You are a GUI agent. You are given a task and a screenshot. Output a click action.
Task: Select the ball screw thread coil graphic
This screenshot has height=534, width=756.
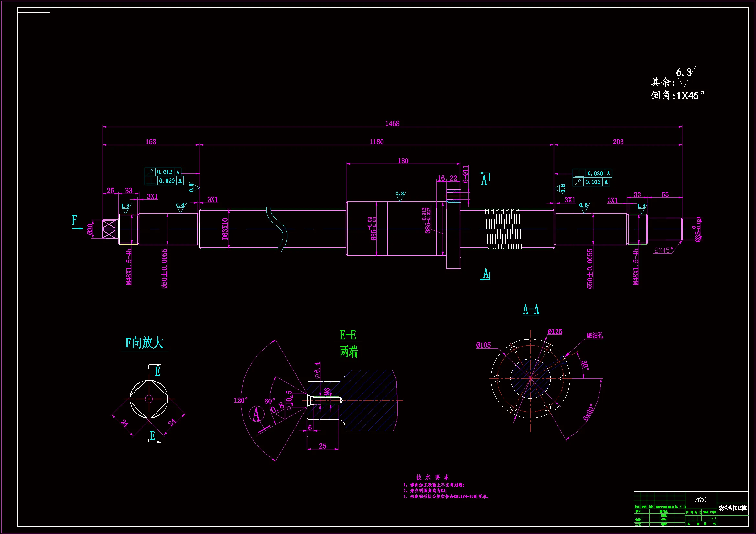pyautogui.click(x=503, y=229)
